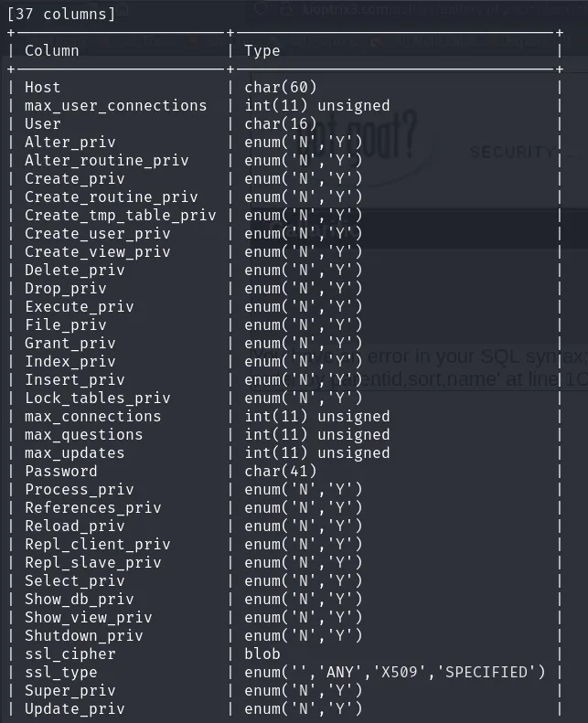Viewport: 588px width, 723px height.
Task: Click the 'Type' table header
Action: point(262,50)
